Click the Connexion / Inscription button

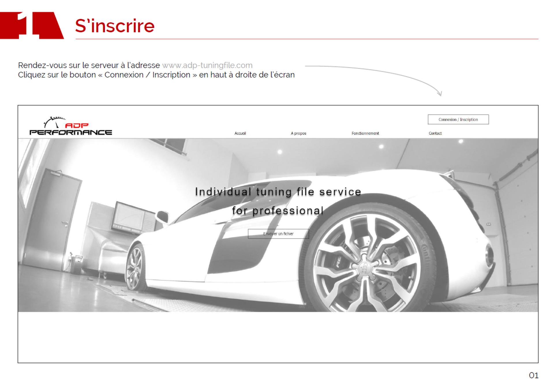click(x=458, y=119)
